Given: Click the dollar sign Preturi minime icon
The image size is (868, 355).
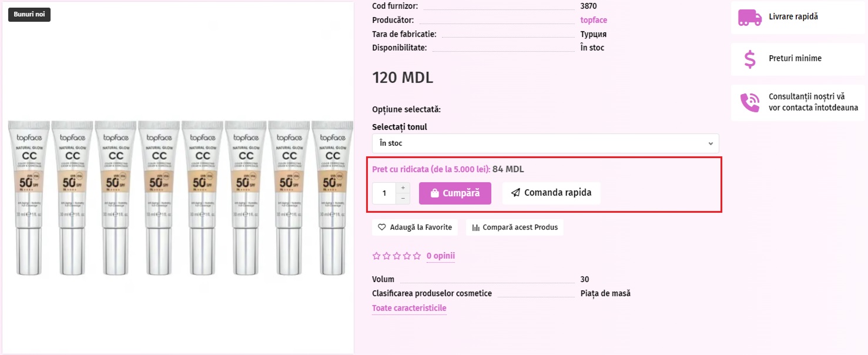Looking at the screenshot, I should pyautogui.click(x=749, y=59).
